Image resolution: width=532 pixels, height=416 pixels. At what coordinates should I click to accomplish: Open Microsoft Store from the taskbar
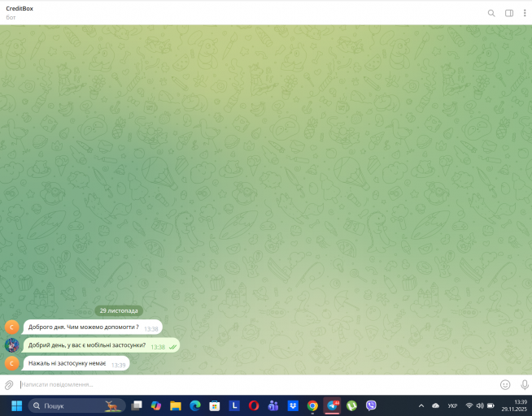pos(215,405)
